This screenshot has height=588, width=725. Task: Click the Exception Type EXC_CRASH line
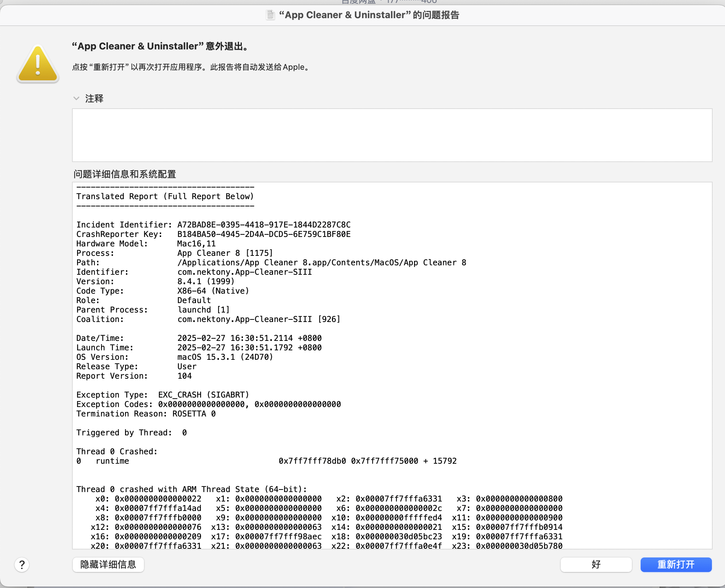[163, 395]
